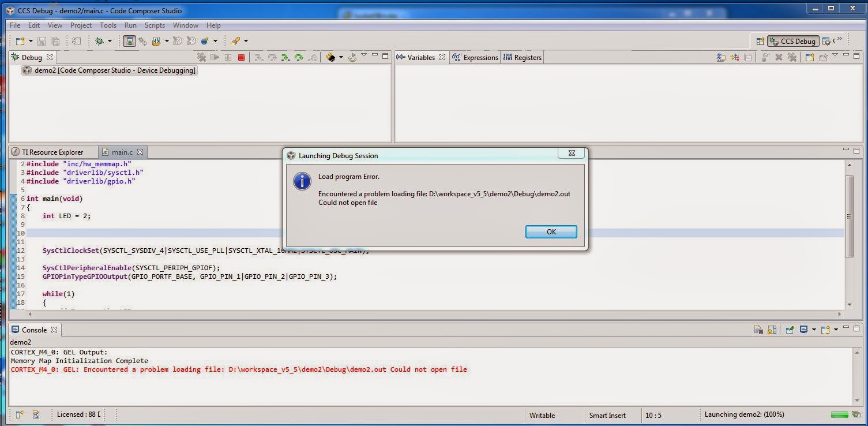The image size is (868, 426).
Task: Click the Console vertical scrollbar
Action: [857, 376]
